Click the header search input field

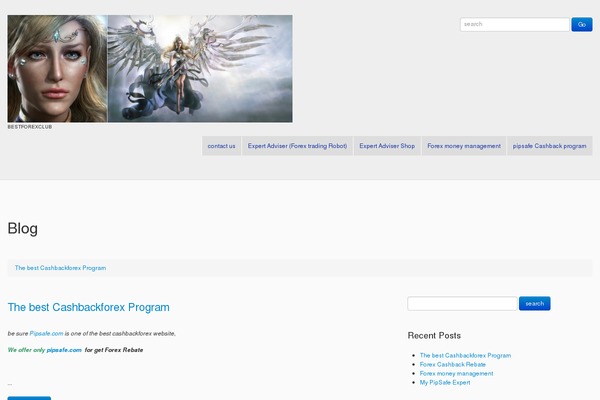(515, 24)
